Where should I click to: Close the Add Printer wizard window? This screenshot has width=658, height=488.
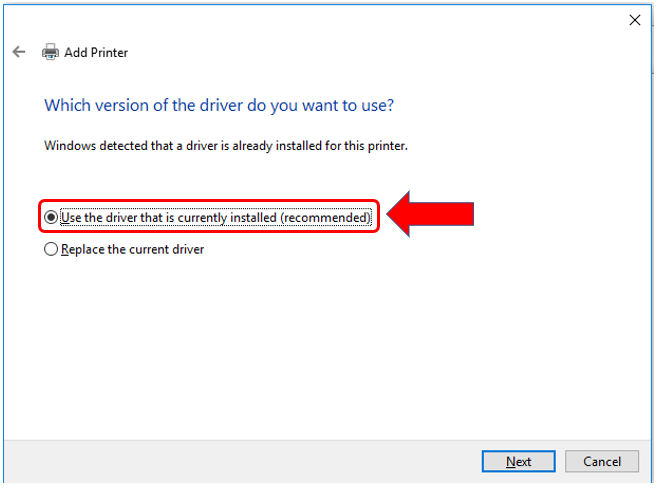pyautogui.click(x=634, y=19)
